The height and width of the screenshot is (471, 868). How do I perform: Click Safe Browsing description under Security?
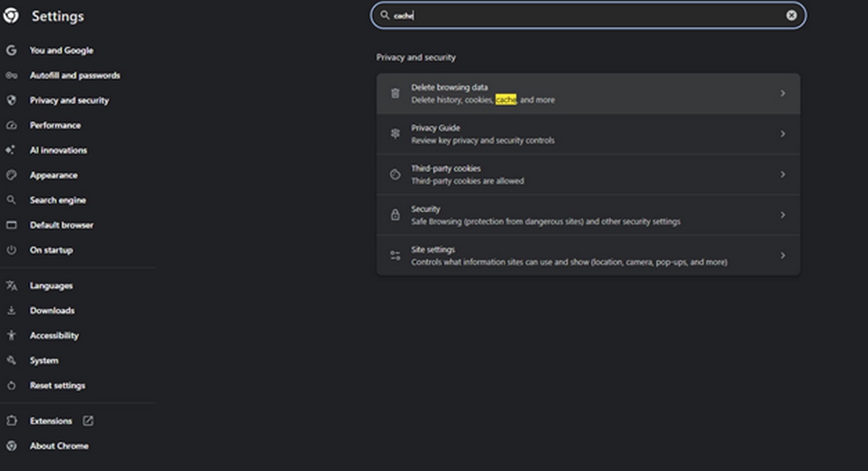click(546, 221)
